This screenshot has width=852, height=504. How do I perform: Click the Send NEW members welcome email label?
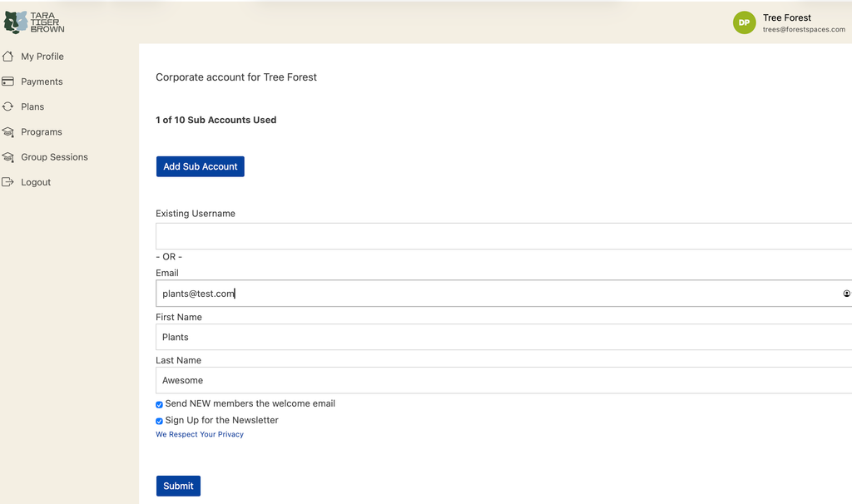pos(250,403)
